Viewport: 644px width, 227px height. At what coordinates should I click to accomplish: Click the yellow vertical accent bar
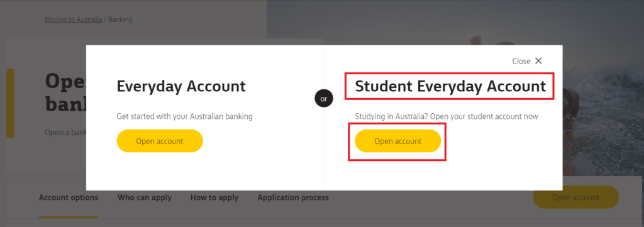pyautogui.click(x=10, y=103)
